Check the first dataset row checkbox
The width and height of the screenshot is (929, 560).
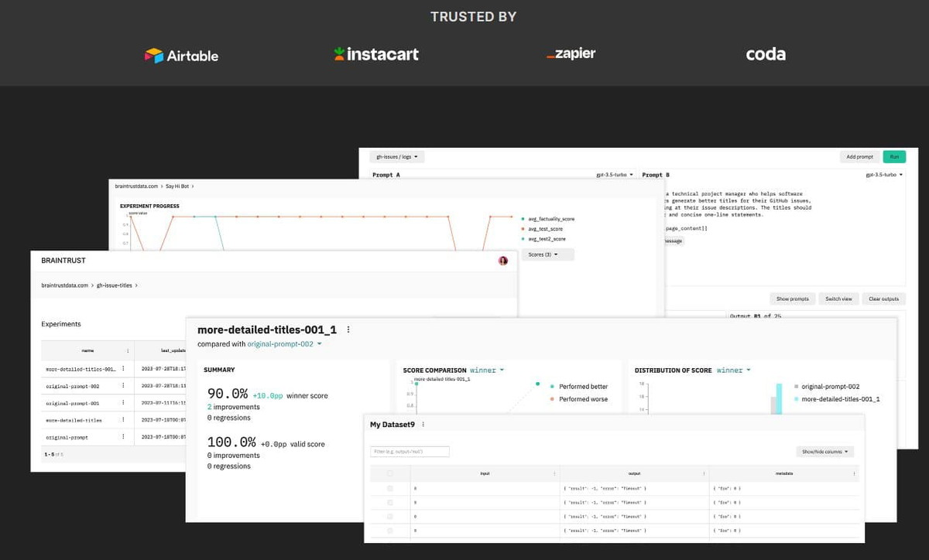tap(390, 489)
